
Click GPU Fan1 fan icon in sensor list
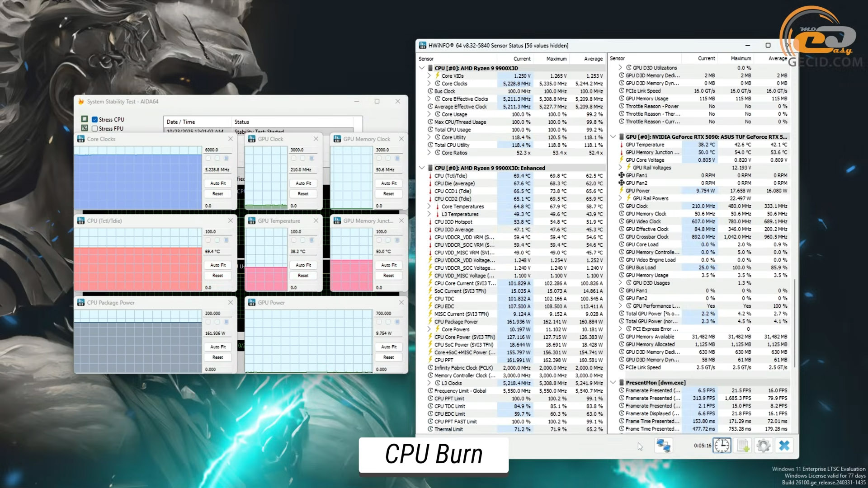coord(622,175)
